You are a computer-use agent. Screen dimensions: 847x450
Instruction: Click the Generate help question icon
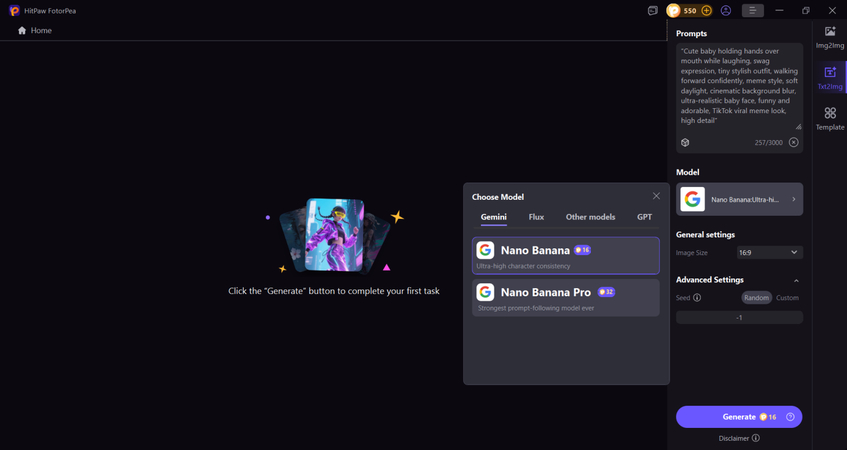[x=790, y=417]
